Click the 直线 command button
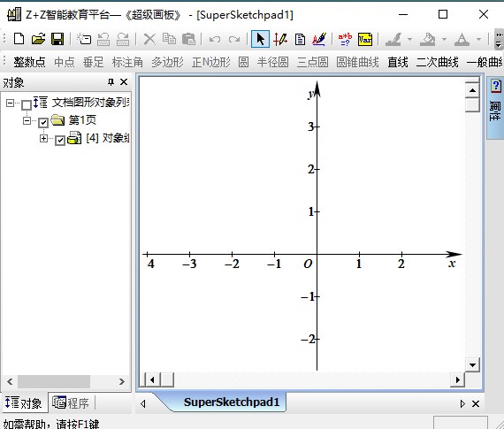The width and height of the screenshot is (504, 429). [398, 62]
